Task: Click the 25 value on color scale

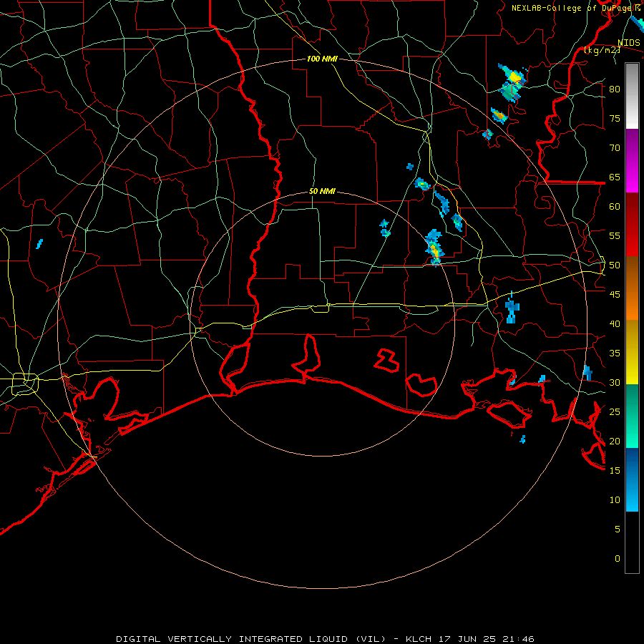Action: 615,412
